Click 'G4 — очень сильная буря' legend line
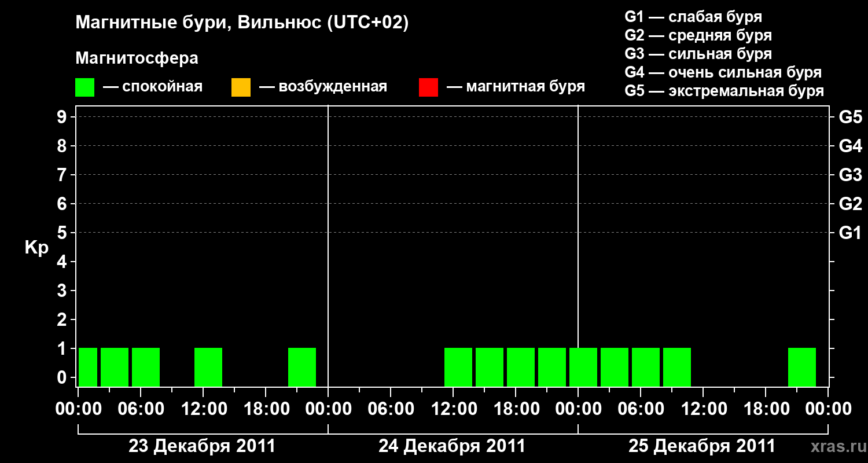 (723, 72)
